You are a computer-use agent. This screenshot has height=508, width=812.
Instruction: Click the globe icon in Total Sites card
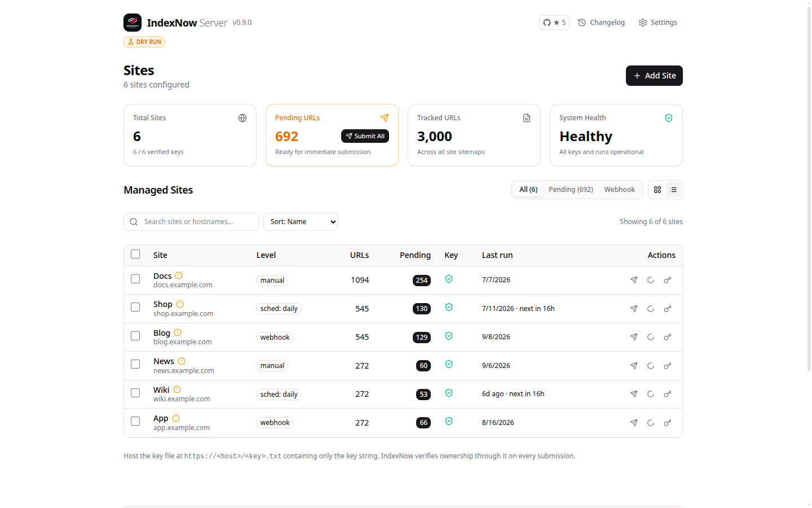click(242, 118)
